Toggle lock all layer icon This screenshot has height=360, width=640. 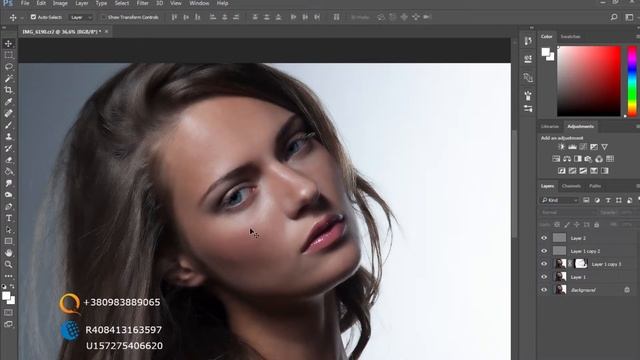click(597, 224)
